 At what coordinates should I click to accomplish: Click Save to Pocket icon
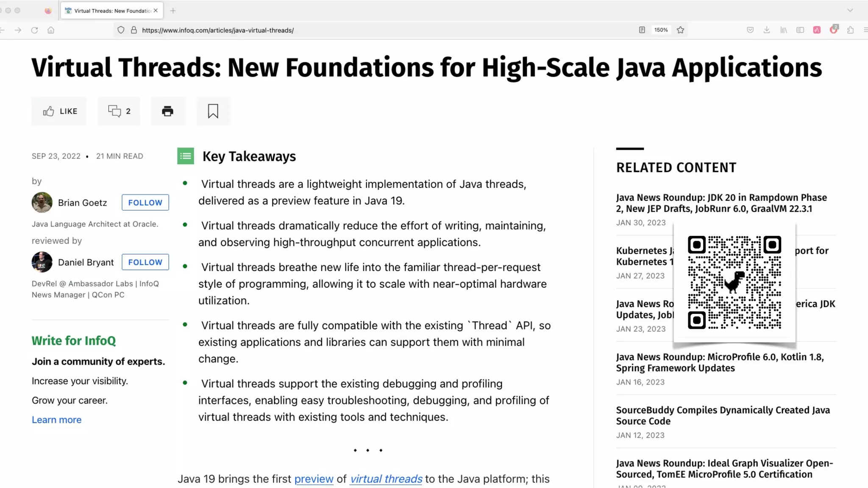pos(750,30)
